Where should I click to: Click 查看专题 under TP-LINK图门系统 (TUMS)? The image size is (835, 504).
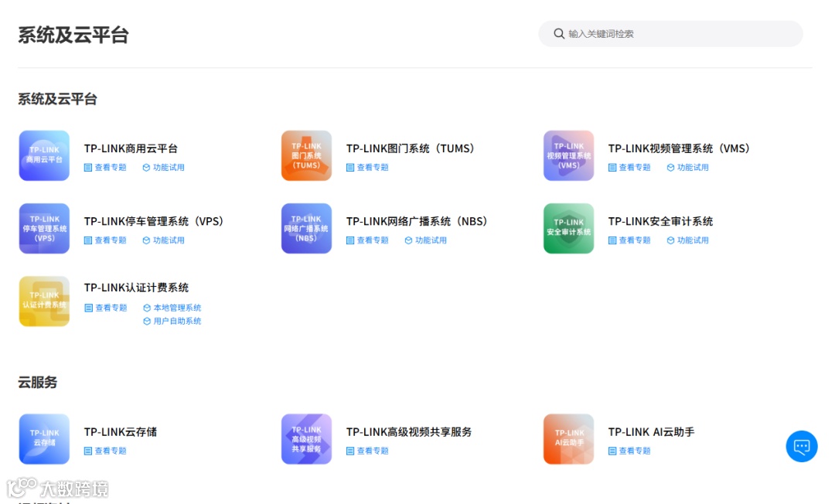pyautogui.click(x=367, y=167)
